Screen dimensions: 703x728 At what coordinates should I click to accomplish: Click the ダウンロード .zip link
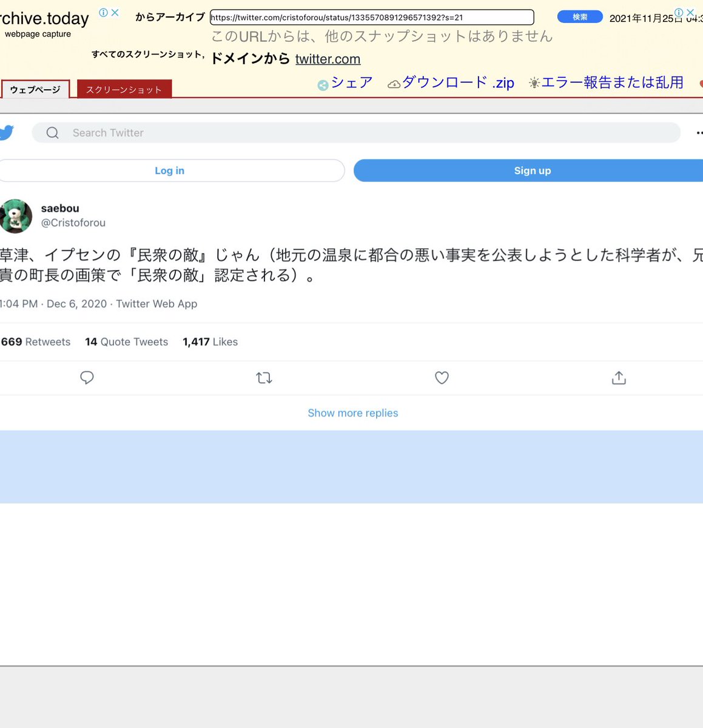pyautogui.click(x=458, y=83)
